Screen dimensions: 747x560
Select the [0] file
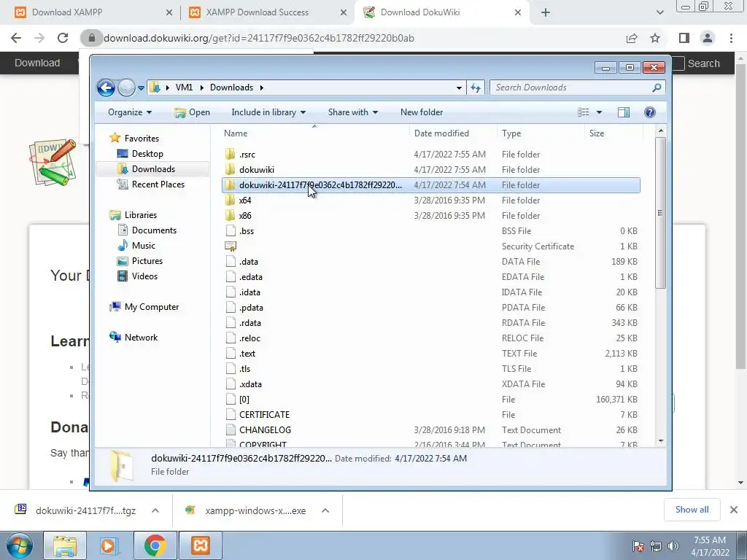point(430,399)
